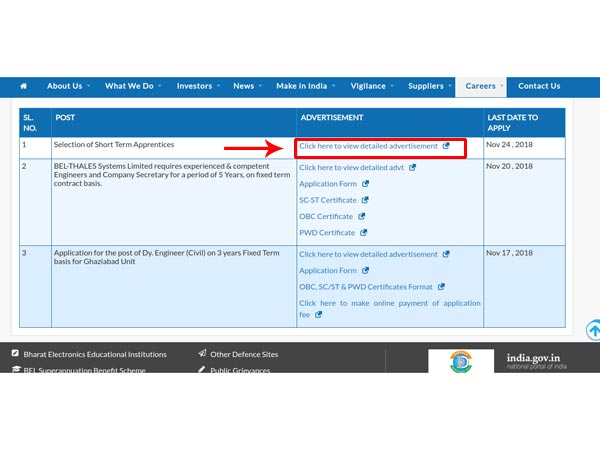Image resolution: width=600 pixels, height=450 pixels.
Task: Expand the Suppliers dropdown arrow
Action: click(x=450, y=86)
